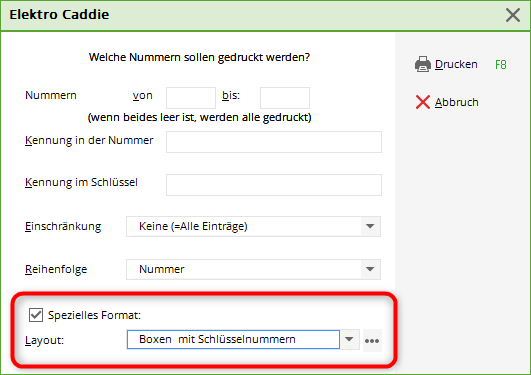Expand the Reihenfolge dropdown arrow

point(370,269)
